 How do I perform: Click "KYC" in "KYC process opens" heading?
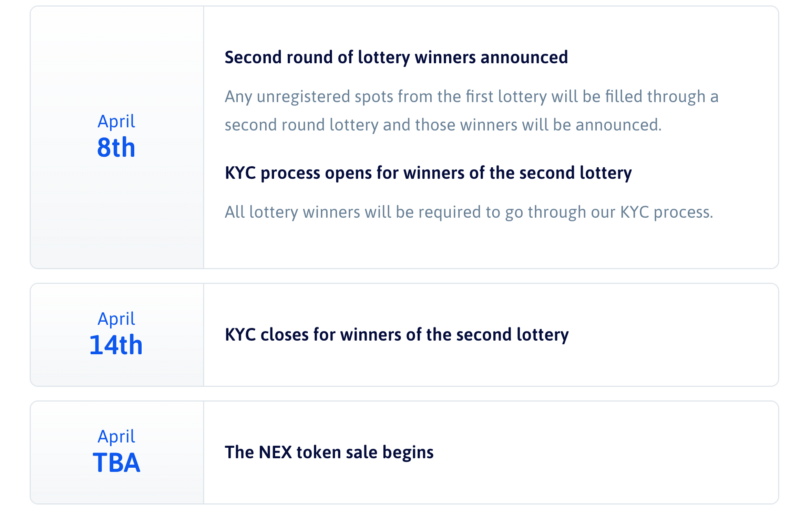point(240,173)
